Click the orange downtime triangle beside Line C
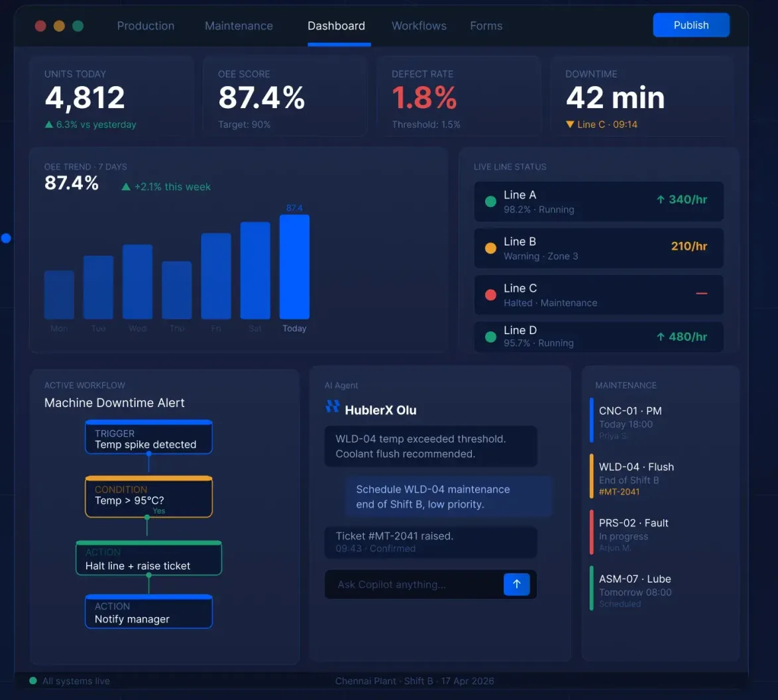This screenshot has width=778, height=700. click(x=570, y=125)
